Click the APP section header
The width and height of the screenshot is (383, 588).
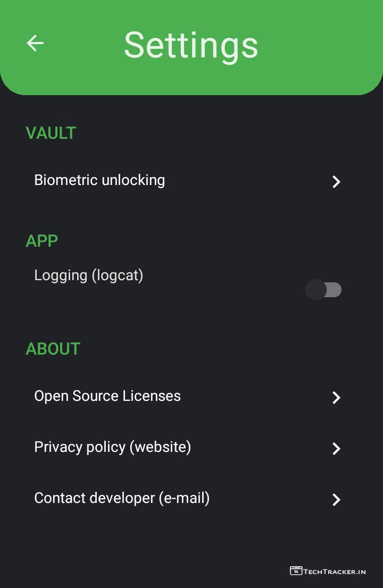(x=42, y=241)
